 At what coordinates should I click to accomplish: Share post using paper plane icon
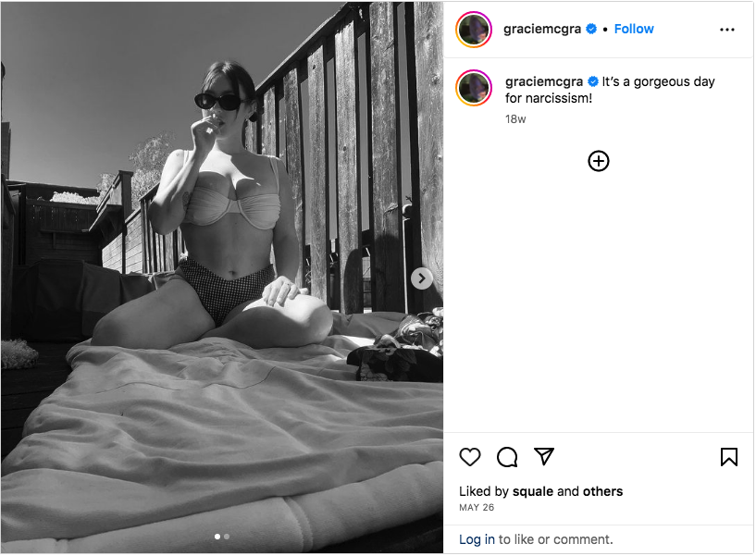[544, 456]
